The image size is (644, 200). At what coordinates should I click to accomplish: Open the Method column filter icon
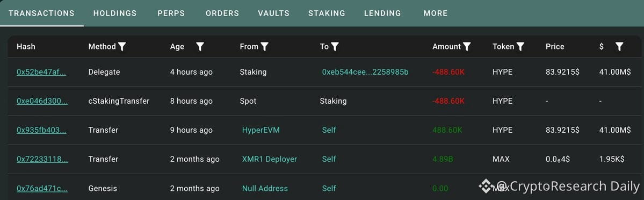pos(122,46)
